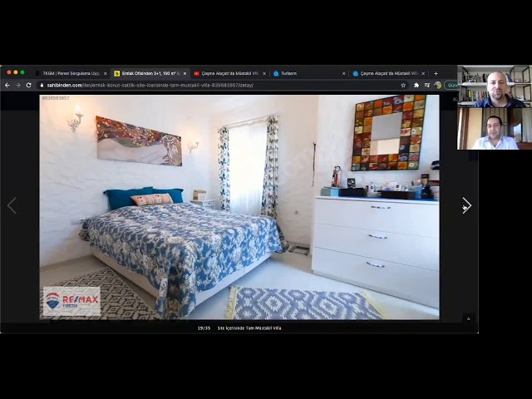Close the Turlarım tab

point(343,73)
